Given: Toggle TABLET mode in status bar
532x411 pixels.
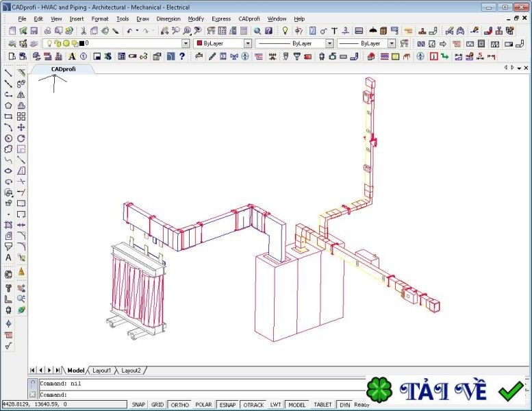Looking at the screenshot, I should point(322,405).
